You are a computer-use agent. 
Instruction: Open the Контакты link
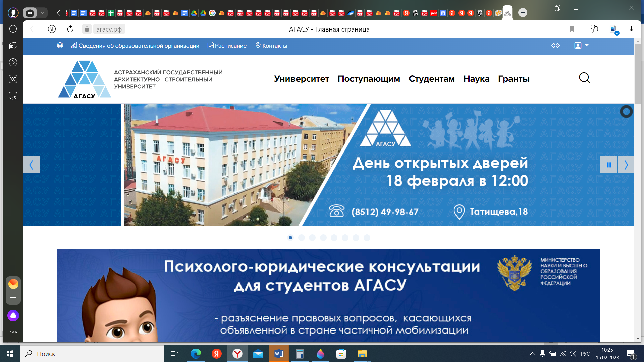271,45
